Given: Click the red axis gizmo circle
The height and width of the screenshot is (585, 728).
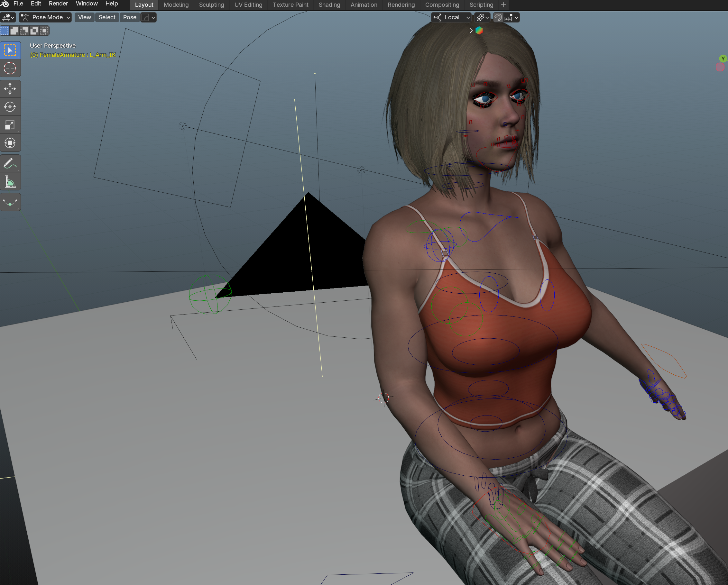Looking at the screenshot, I should coord(720,67).
